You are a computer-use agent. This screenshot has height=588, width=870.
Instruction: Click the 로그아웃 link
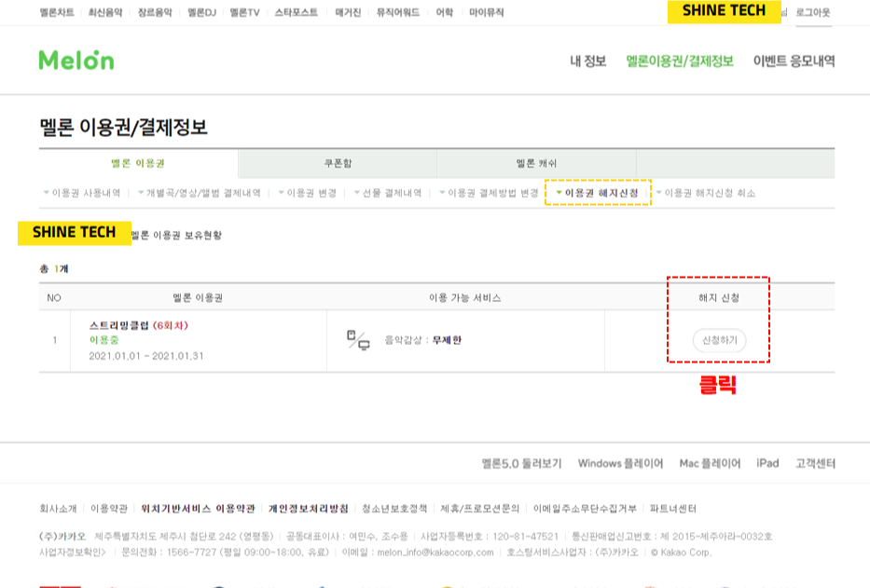point(813,12)
